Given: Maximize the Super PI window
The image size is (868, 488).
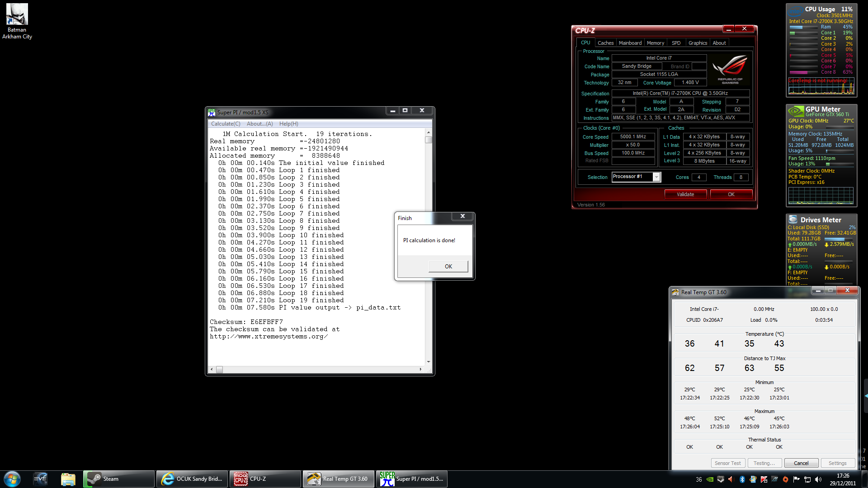Looking at the screenshot, I should pyautogui.click(x=405, y=110).
